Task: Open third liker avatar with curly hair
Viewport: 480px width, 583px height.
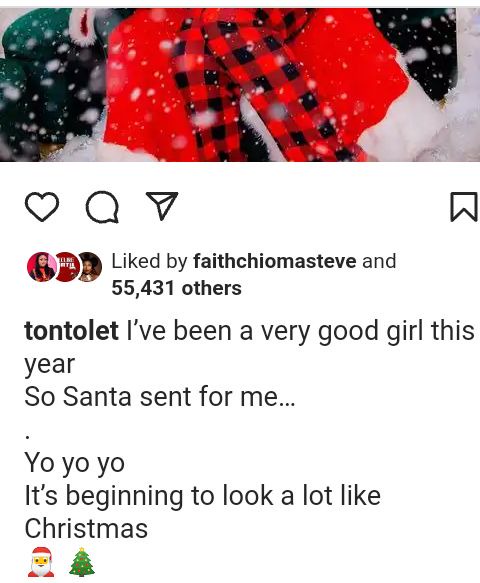Action: (89, 267)
